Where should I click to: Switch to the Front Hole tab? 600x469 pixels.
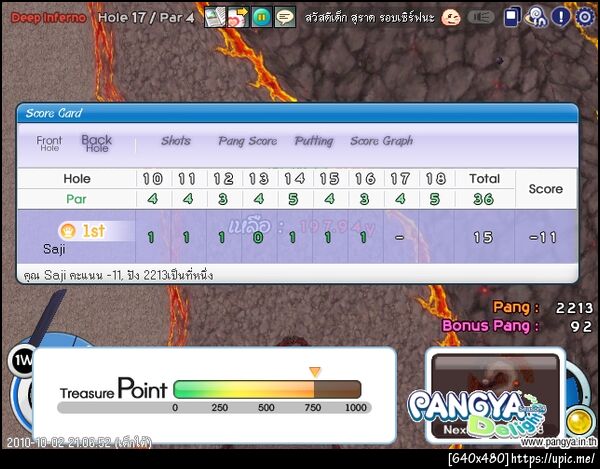(49, 143)
